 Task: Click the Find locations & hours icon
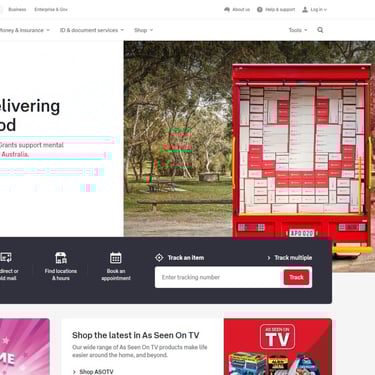[61, 258]
